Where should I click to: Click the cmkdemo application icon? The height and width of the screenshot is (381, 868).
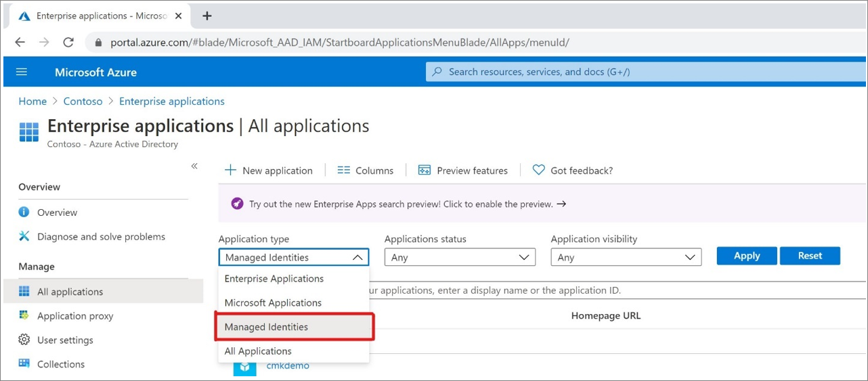244,366
